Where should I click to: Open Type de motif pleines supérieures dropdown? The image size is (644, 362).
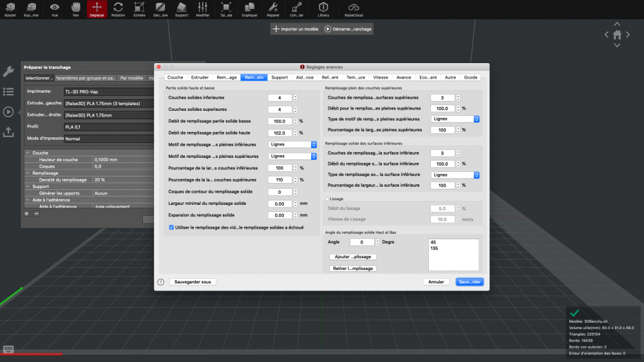point(455,119)
